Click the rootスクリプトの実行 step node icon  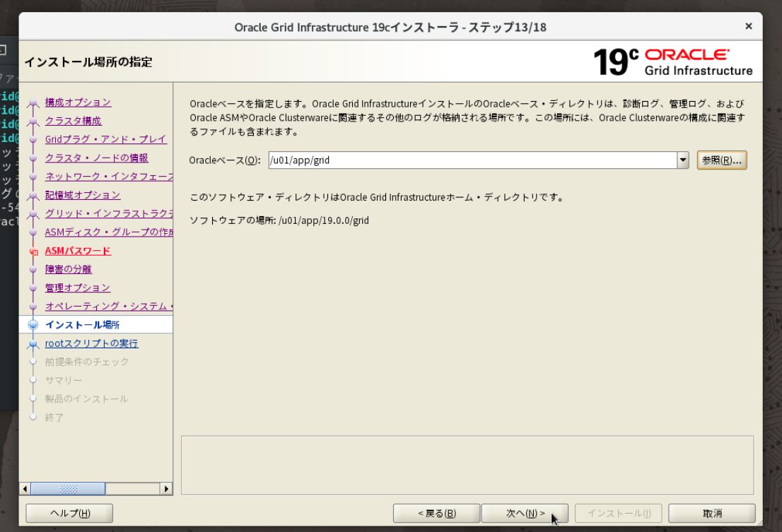pos(33,343)
